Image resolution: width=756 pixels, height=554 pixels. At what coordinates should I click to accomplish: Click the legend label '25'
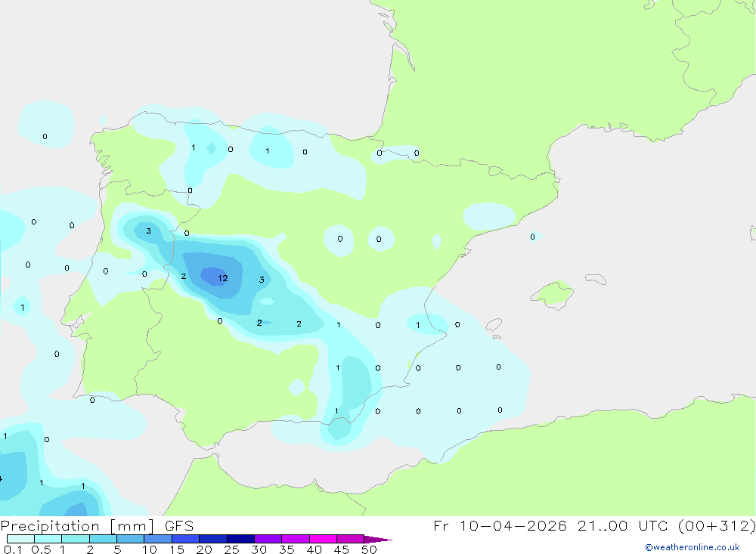(231, 549)
